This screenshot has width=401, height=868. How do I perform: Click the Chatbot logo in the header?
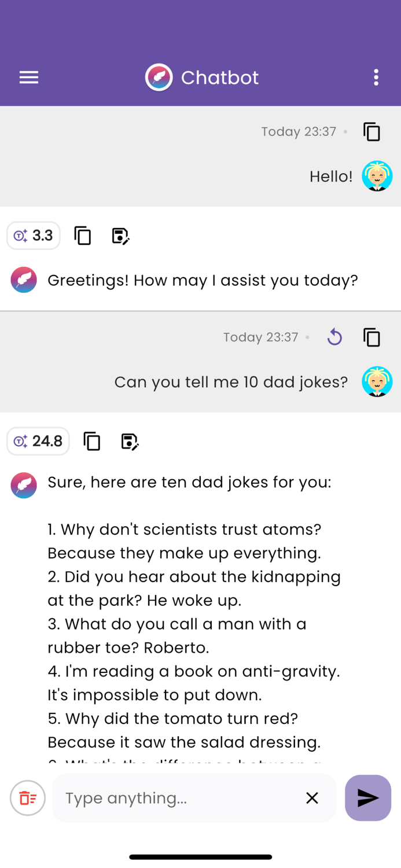pyautogui.click(x=159, y=77)
